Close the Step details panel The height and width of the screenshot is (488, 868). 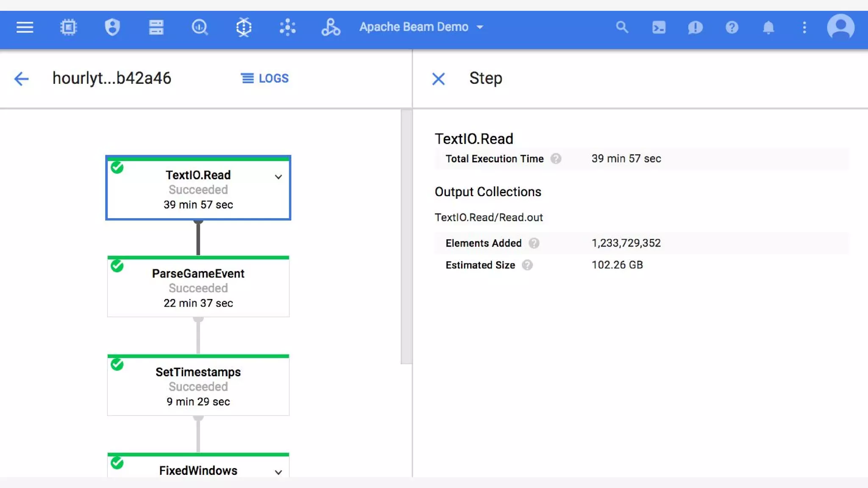pos(438,78)
